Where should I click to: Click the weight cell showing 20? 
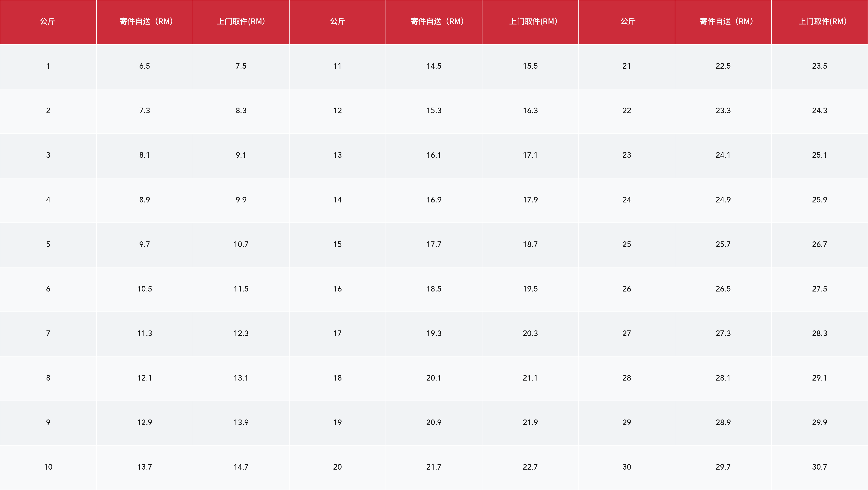tap(337, 467)
